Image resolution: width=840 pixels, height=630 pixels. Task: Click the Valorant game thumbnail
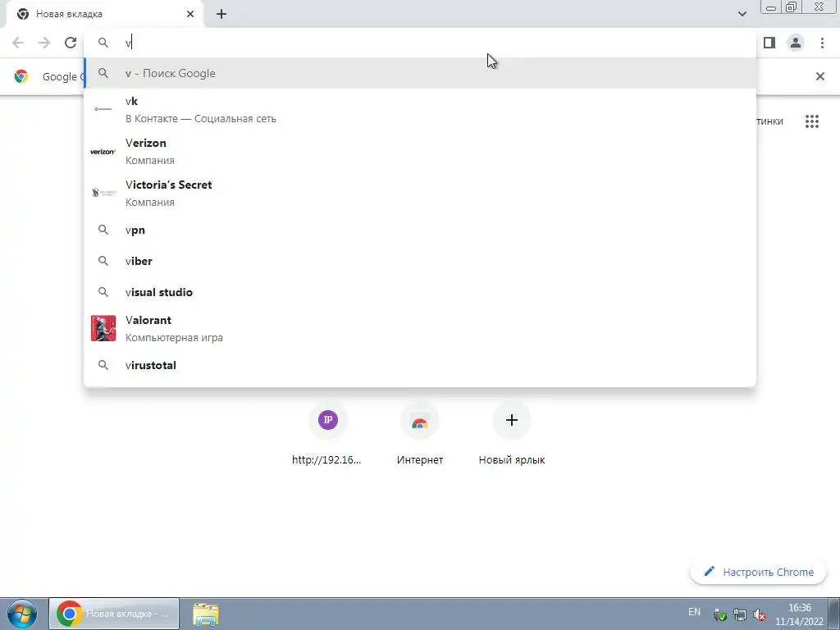coord(103,328)
